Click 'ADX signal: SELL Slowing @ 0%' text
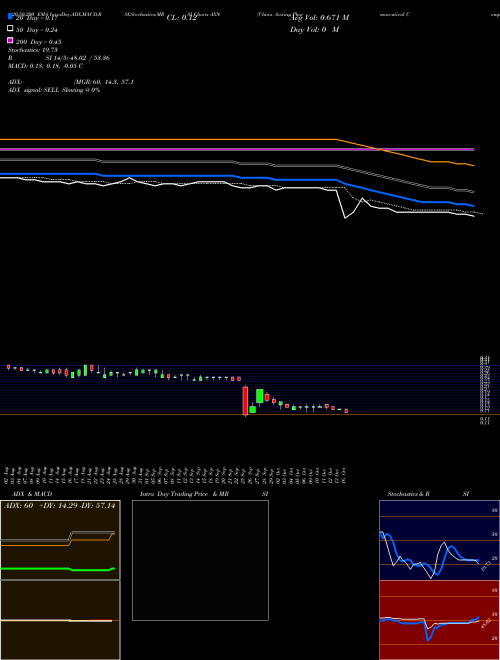The height and width of the screenshot is (660, 500). (54, 90)
